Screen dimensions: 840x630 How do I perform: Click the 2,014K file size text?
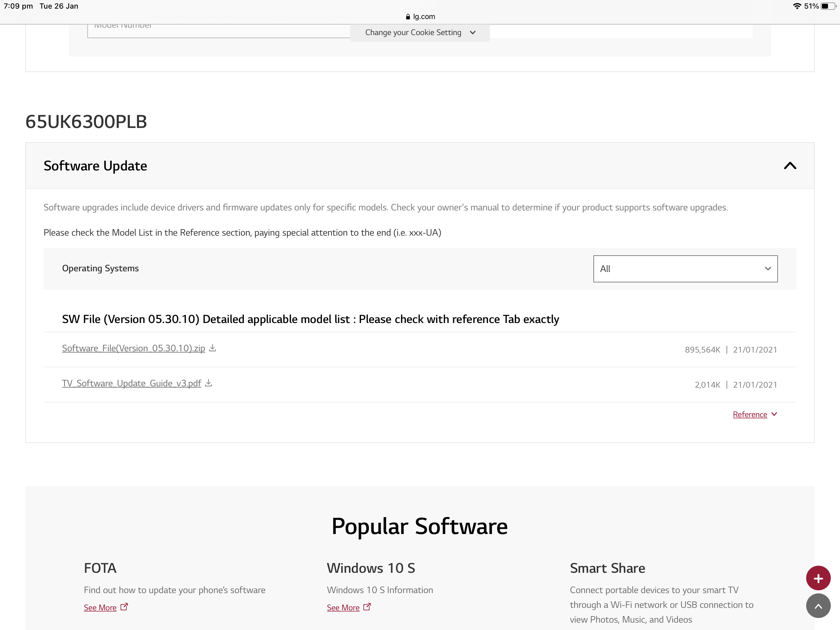[x=707, y=385]
